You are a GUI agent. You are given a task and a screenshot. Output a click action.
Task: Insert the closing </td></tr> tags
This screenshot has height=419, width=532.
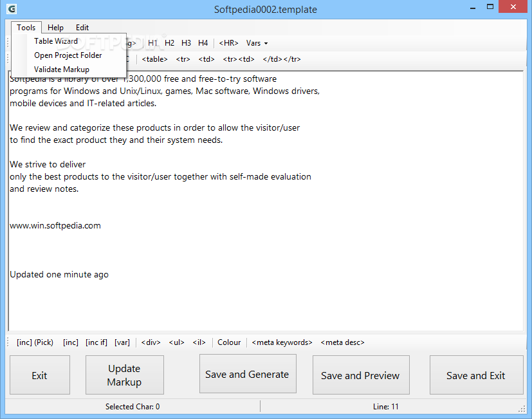tap(282, 59)
